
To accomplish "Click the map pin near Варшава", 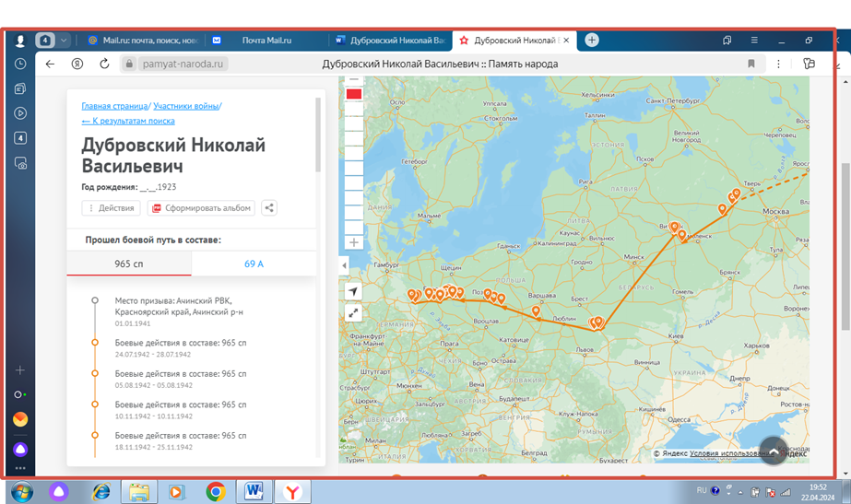I will pyautogui.click(x=536, y=311).
